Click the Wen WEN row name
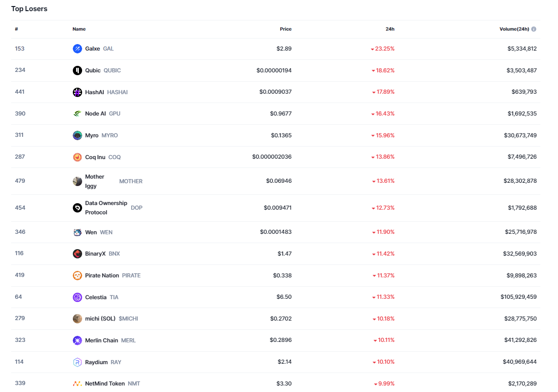The height and width of the screenshot is (392, 558). click(x=91, y=232)
